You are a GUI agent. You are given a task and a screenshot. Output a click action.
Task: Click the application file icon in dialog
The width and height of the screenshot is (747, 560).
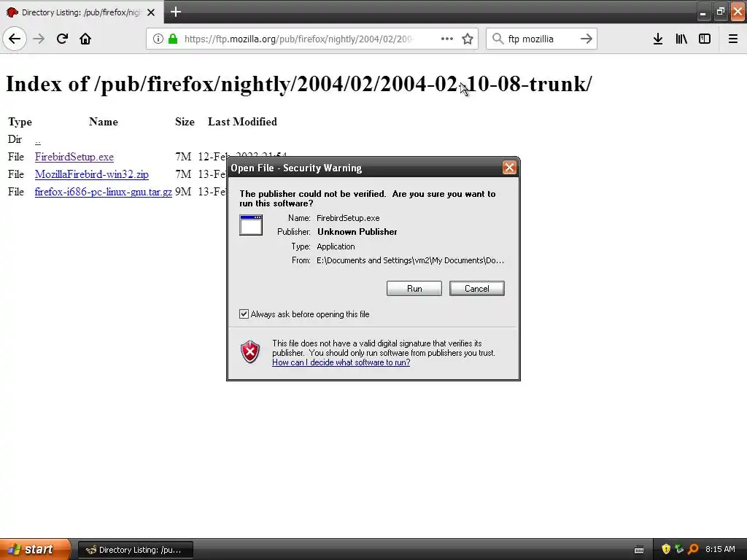(x=251, y=225)
